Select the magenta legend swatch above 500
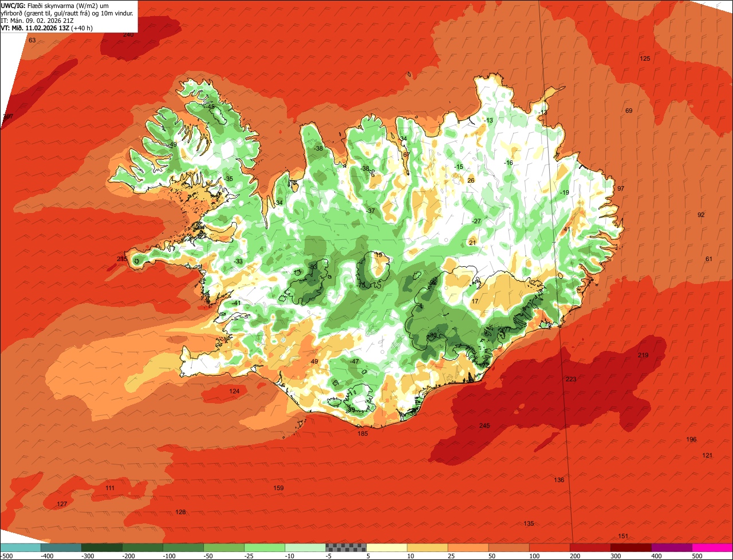Viewport: 733px width, 560px height. tap(712, 547)
